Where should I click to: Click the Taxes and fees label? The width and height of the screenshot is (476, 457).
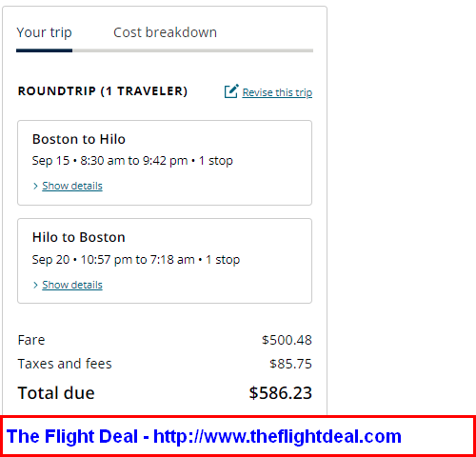pos(65,364)
